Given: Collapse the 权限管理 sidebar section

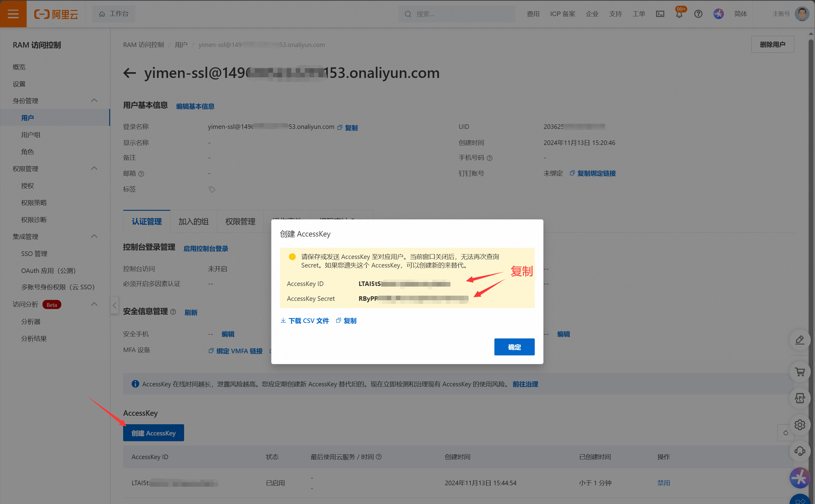Looking at the screenshot, I should tap(94, 169).
